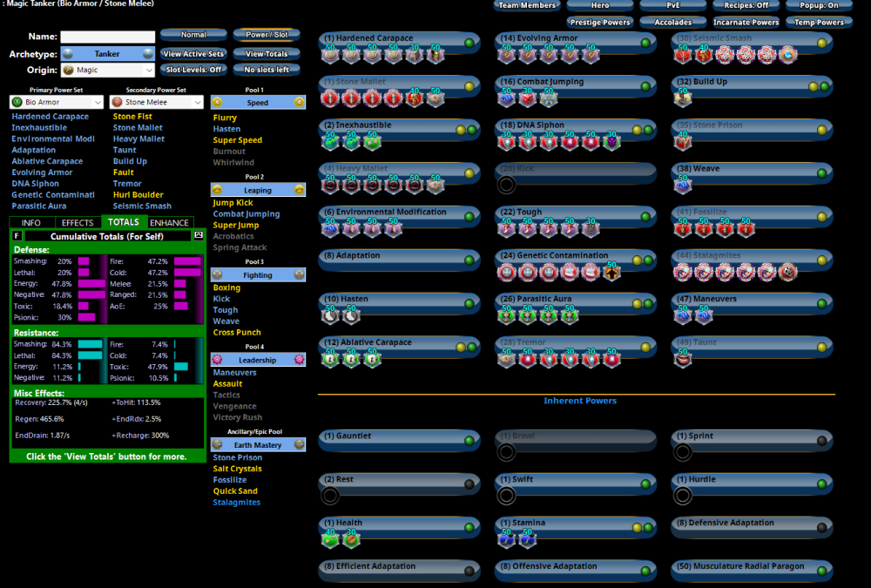
Task: Toggle the green indicator on Maneuvers power
Action: click(x=821, y=303)
